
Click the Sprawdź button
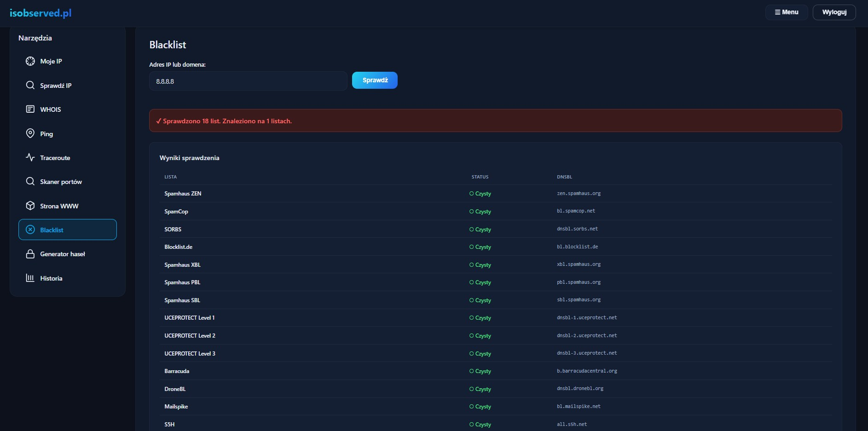click(375, 80)
